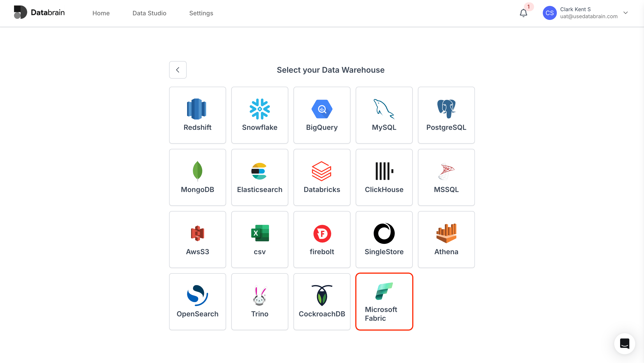The width and height of the screenshot is (644, 363).
Task: Go back with the left arrow button
Action: point(178,70)
